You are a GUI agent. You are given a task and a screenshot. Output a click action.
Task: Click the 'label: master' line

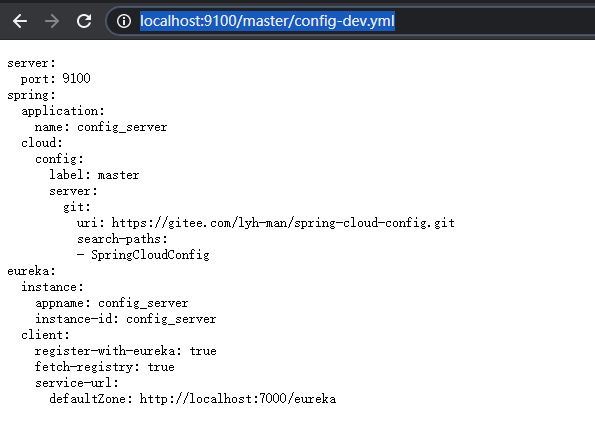[94, 175]
